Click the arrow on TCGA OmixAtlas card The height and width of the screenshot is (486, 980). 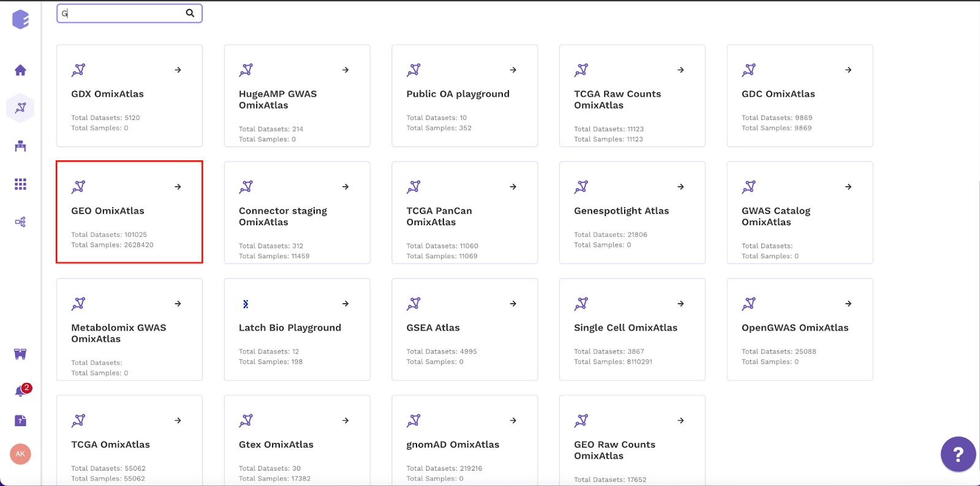pos(178,421)
